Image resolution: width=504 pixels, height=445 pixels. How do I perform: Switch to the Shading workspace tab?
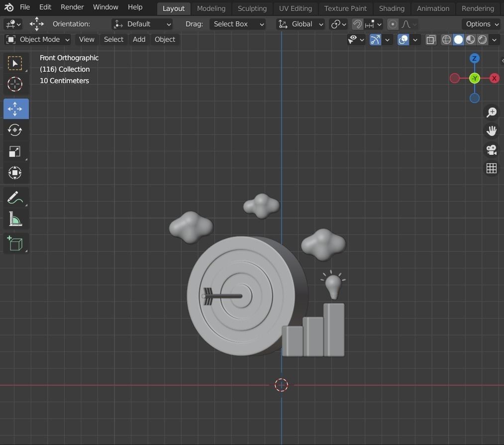click(x=392, y=8)
